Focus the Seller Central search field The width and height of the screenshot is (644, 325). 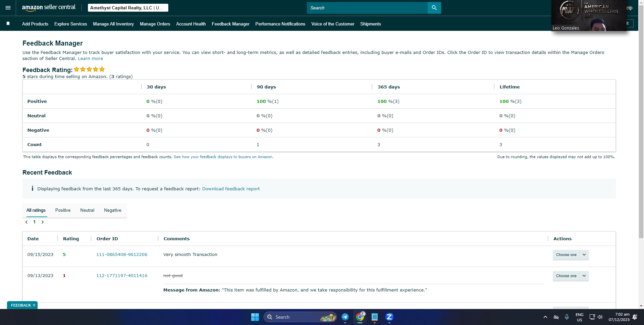[x=367, y=8]
